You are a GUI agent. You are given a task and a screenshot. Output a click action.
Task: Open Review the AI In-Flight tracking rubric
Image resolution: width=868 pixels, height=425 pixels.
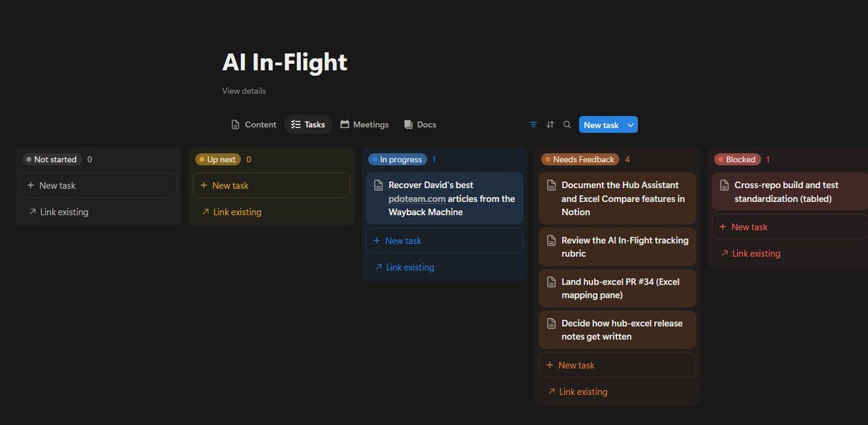point(617,247)
